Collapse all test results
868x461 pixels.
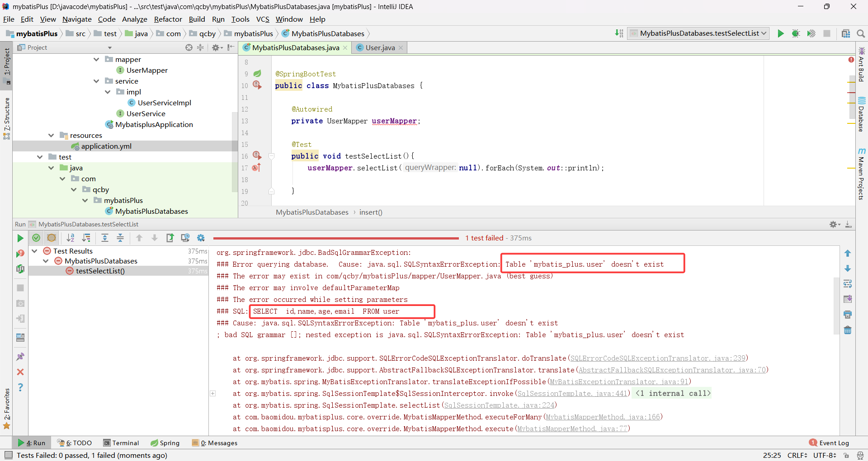click(120, 238)
